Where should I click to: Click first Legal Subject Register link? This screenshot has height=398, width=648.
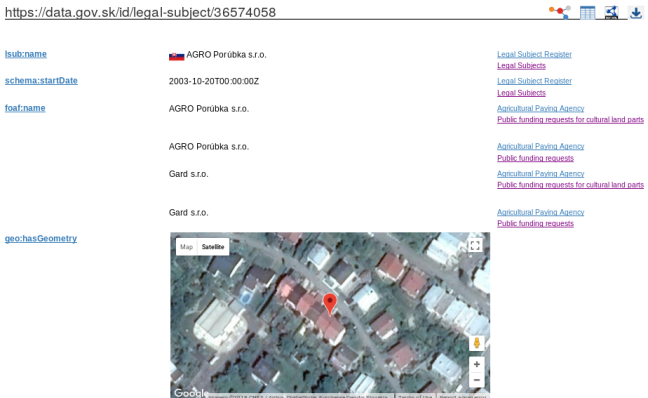534,54
